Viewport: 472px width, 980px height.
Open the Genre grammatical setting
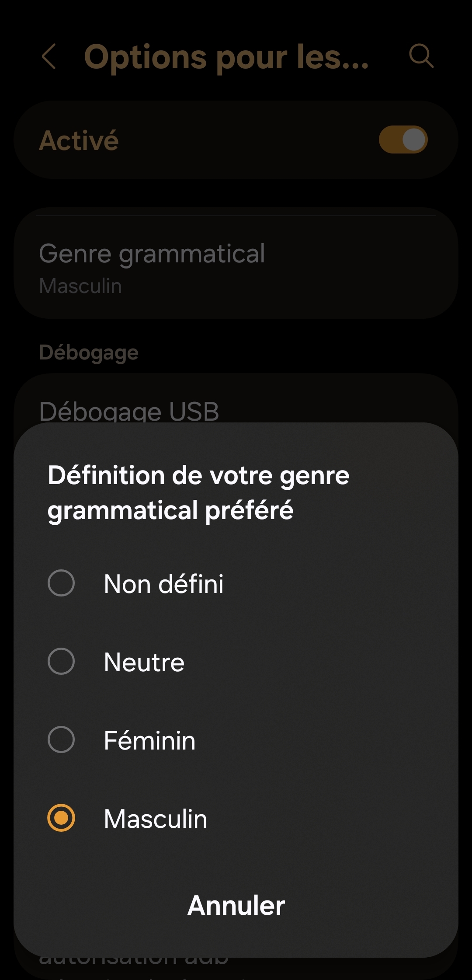coord(152,254)
